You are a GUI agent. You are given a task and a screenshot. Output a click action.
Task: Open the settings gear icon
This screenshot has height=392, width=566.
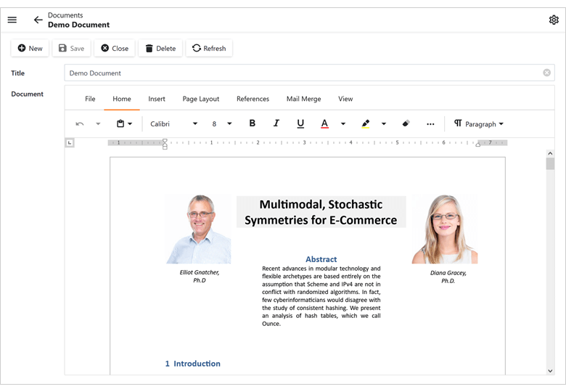pos(554,20)
